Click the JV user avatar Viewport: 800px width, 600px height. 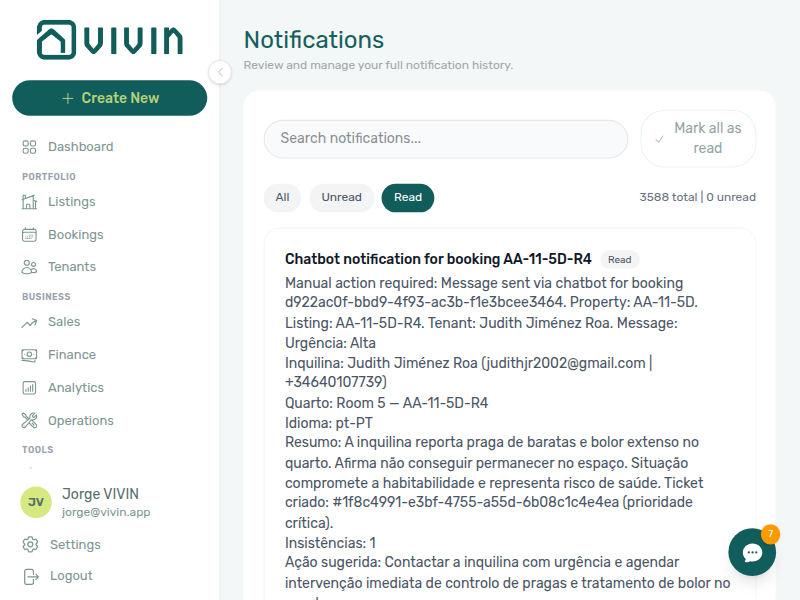click(x=36, y=502)
